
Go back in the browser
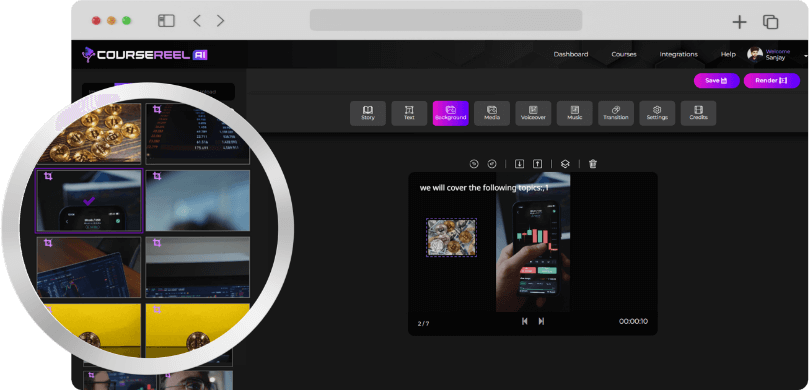coord(197,21)
